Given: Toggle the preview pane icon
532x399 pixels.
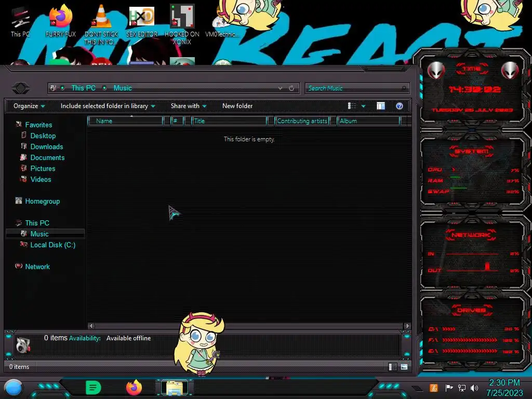Looking at the screenshot, I should [x=381, y=106].
